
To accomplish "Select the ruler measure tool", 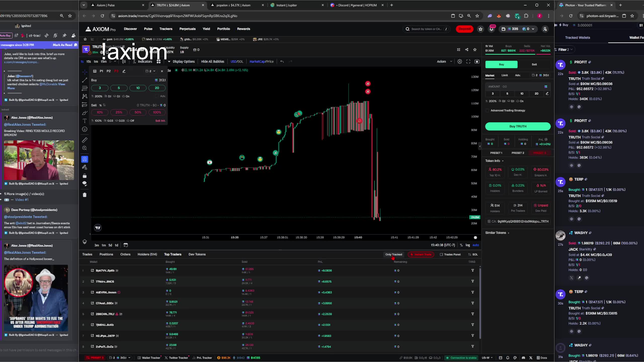I will [x=85, y=140].
